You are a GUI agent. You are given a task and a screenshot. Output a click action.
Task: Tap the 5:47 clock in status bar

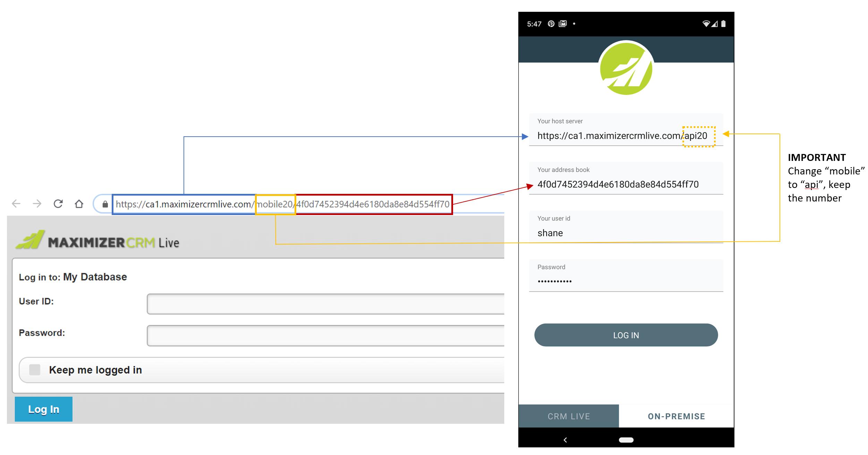point(534,24)
